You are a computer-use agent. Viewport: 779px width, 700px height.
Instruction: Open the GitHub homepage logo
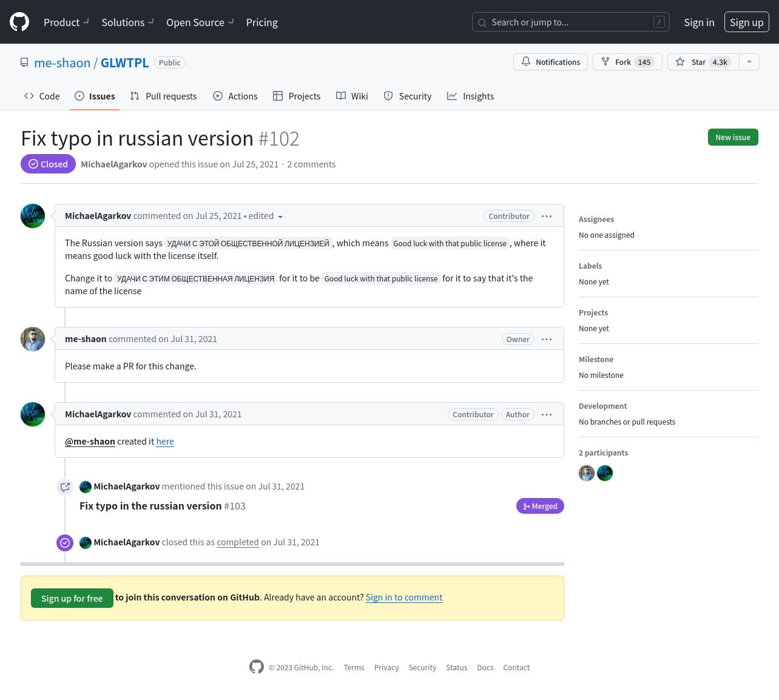coord(19,22)
